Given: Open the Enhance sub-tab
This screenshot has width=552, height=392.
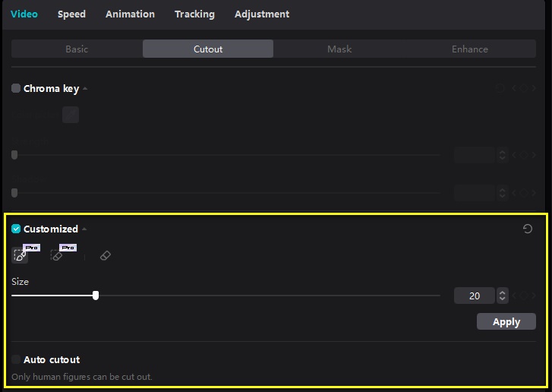Looking at the screenshot, I should pyautogui.click(x=470, y=49).
